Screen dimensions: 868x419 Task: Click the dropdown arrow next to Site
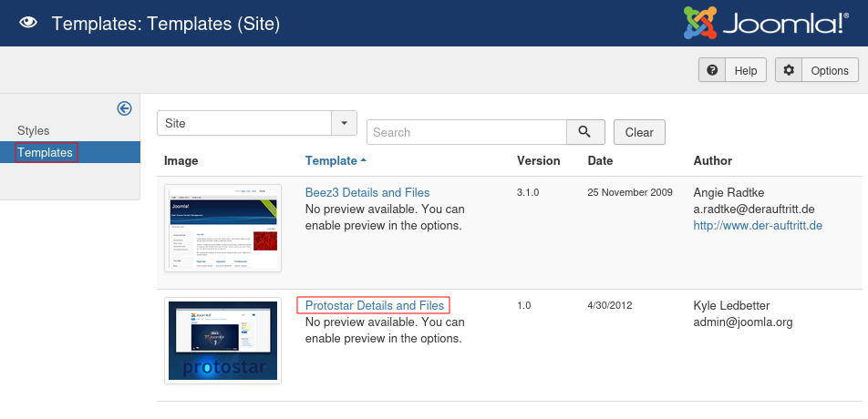tap(345, 123)
